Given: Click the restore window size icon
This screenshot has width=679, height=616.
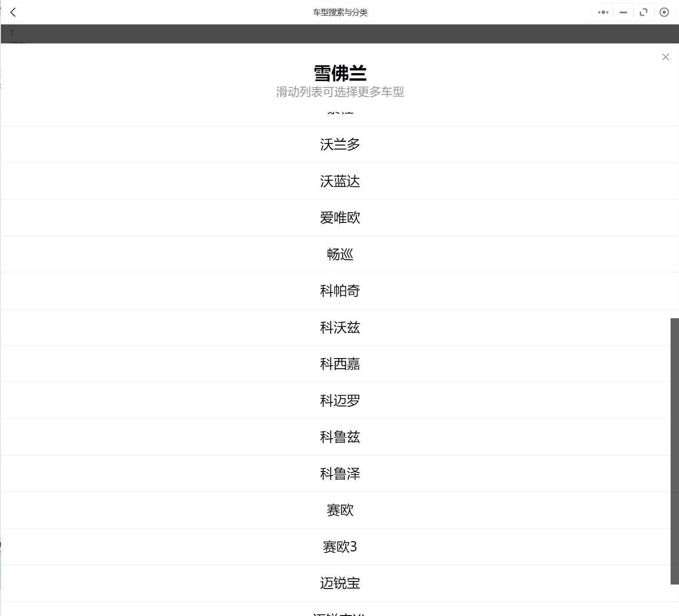Looking at the screenshot, I should coord(644,12).
